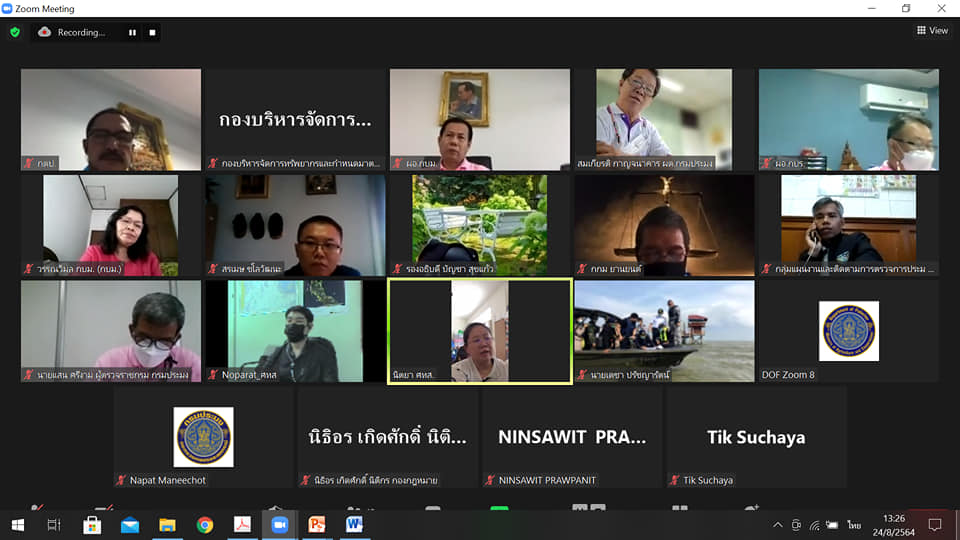960x540 pixels.
Task: Select the DOF Zoom 8 participant tile
Action: 848,331
